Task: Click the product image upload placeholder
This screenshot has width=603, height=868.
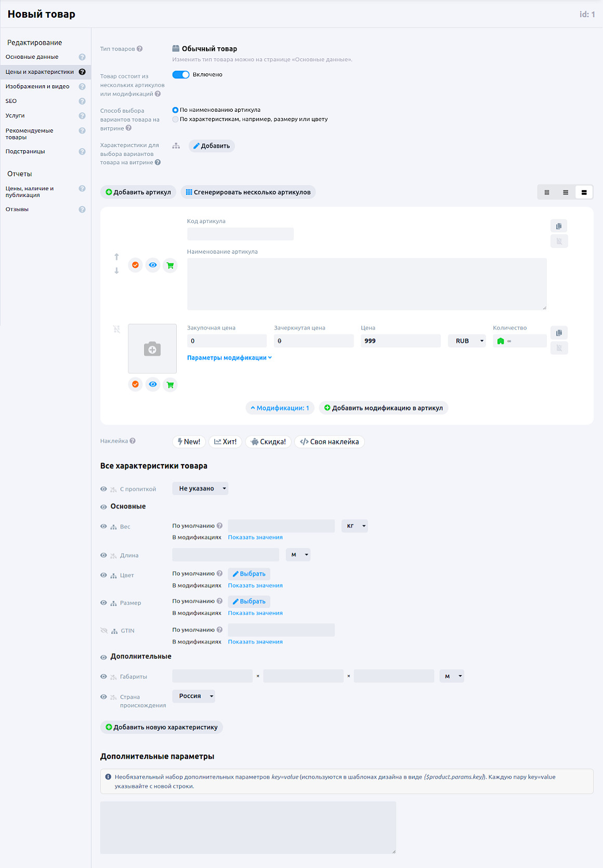Action: coord(152,349)
